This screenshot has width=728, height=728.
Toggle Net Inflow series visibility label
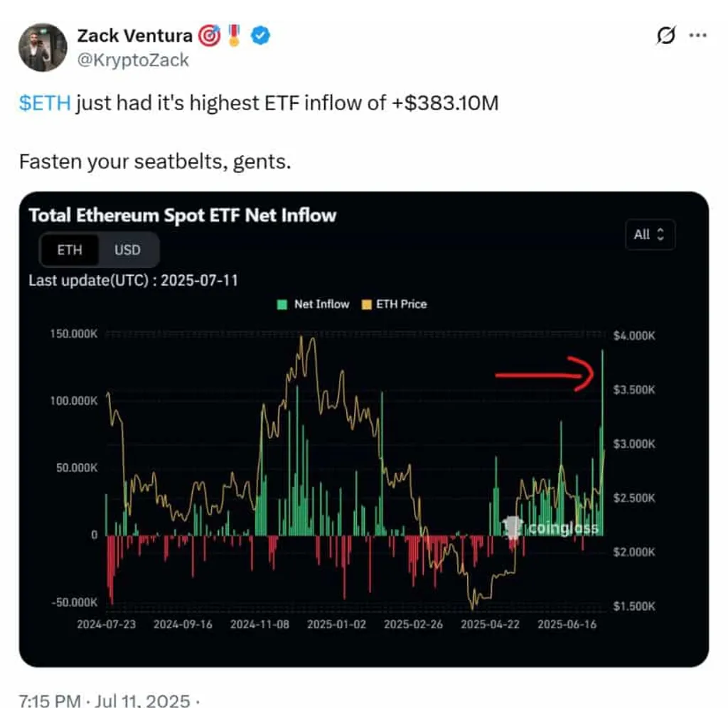point(321,304)
